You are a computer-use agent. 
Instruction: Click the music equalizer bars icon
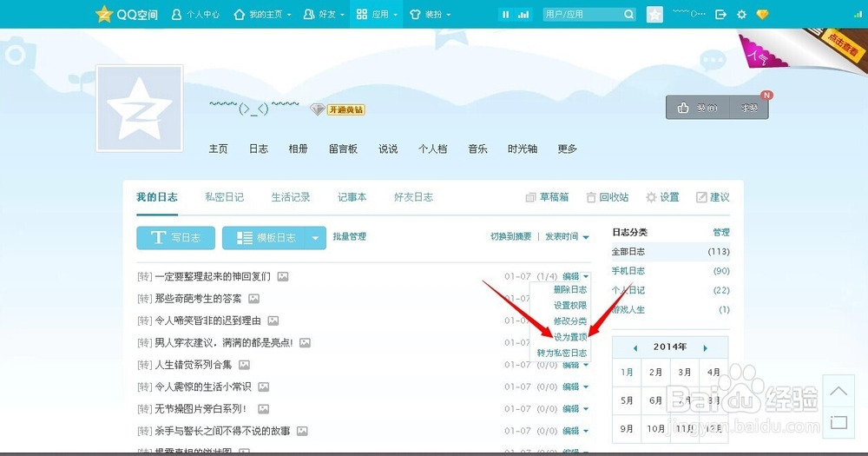523,15
